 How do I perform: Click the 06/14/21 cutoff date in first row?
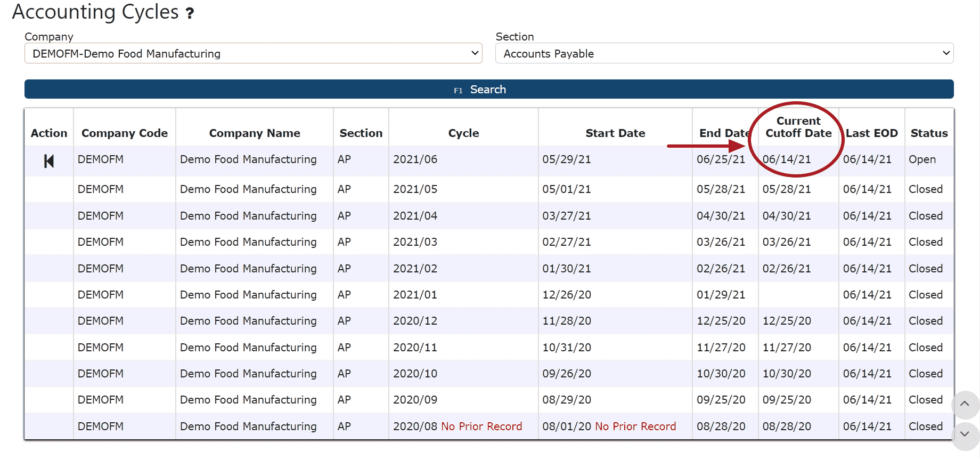787,159
